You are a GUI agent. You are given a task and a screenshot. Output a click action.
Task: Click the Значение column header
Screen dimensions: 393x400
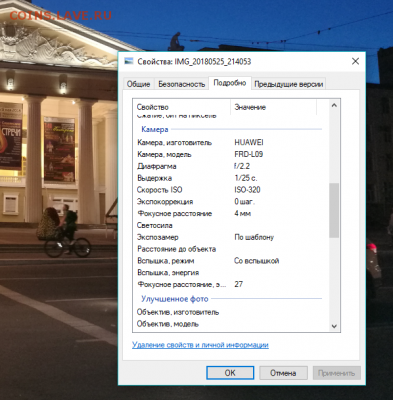(250, 107)
